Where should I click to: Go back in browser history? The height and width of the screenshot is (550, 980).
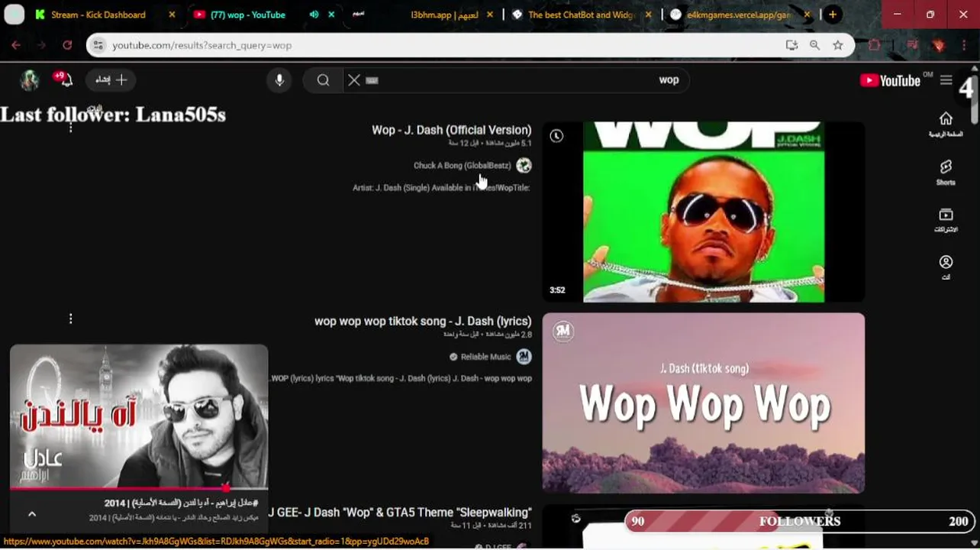click(16, 45)
